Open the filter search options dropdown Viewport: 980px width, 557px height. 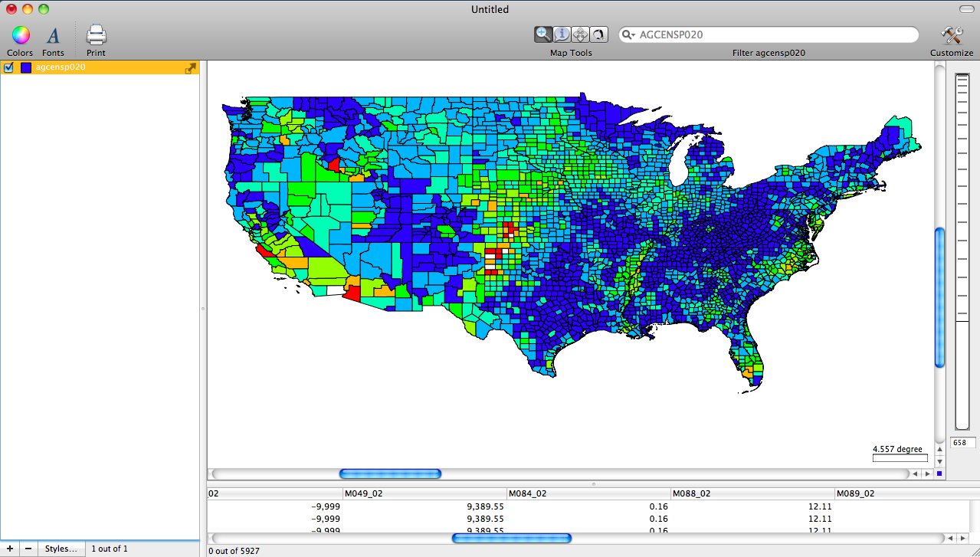629,34
